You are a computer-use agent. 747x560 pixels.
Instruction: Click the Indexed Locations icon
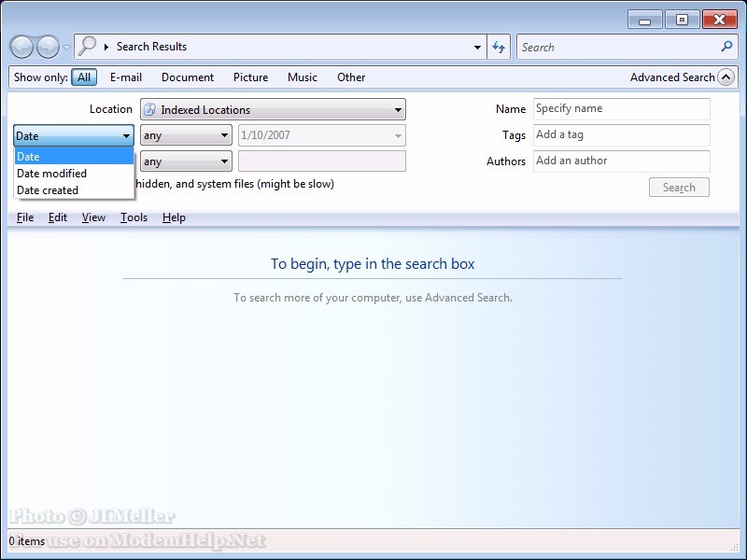[x=150, y=109]
